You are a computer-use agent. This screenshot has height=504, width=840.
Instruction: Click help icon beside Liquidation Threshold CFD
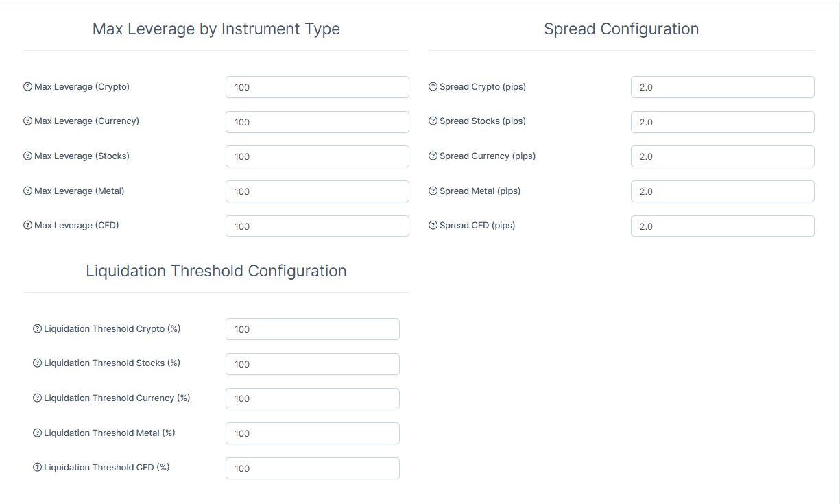pos(38,468)
